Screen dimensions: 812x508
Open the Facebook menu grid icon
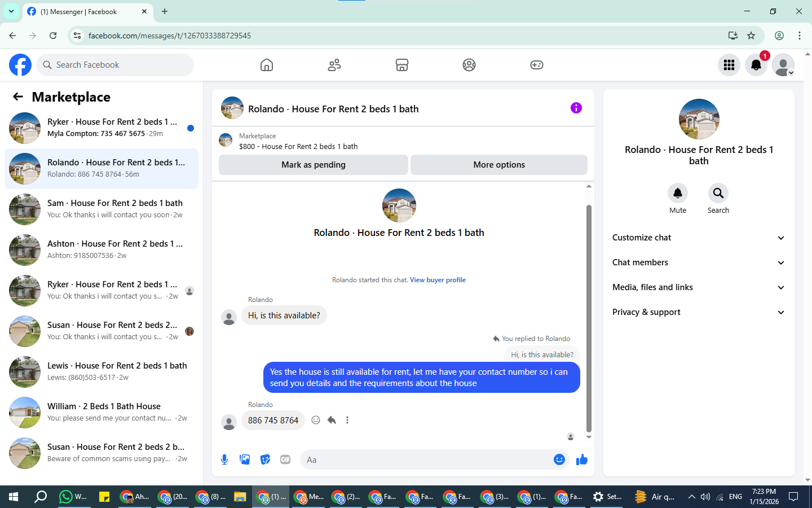pos(729,65)
